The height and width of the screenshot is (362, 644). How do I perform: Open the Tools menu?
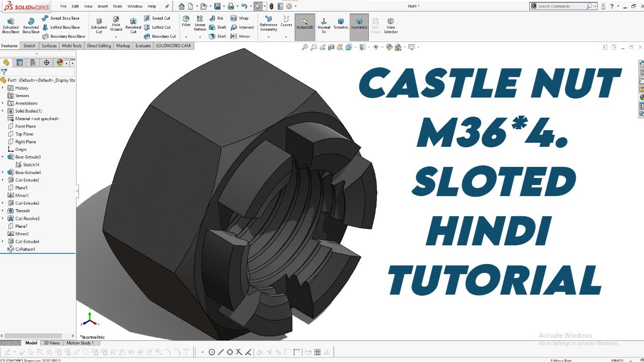(x=117, y=7)
